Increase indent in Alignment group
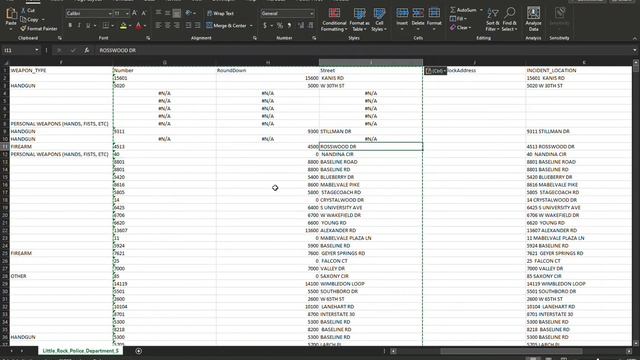The image size is (640, 360). [x=198, y=26]
